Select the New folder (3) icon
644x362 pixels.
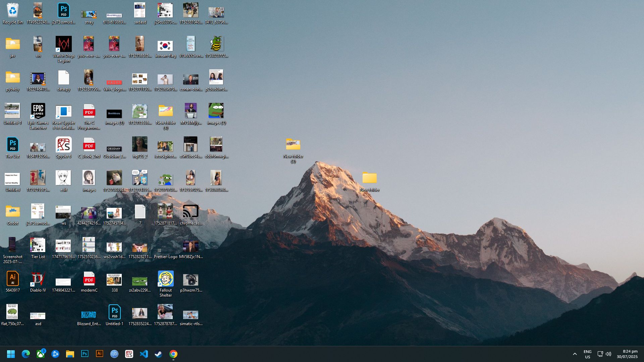(293, 150)
